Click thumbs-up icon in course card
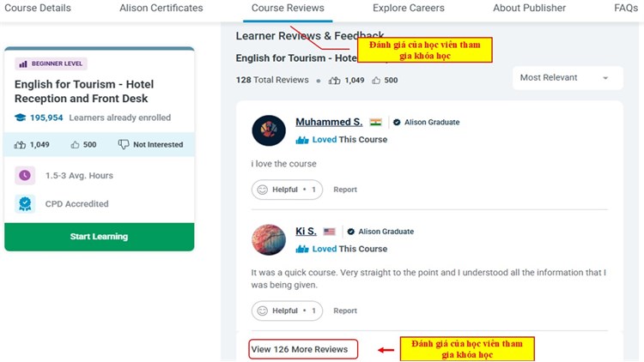The image size is (644, 362). click(21, 144)
